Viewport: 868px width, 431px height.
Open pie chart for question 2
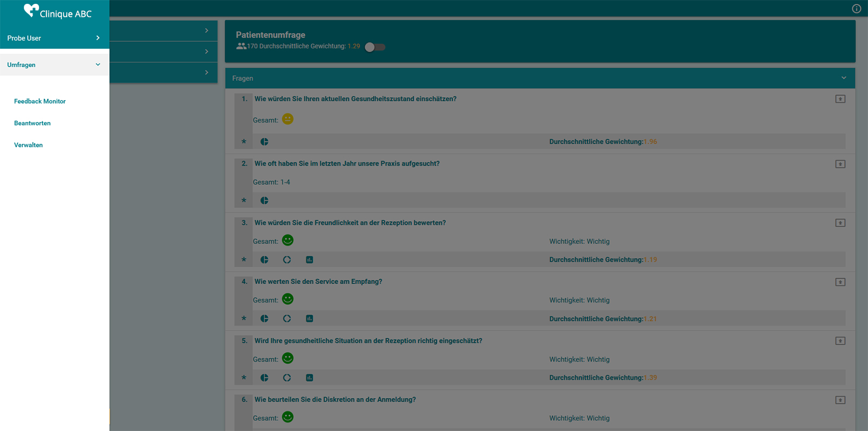(x=264, y=201)
